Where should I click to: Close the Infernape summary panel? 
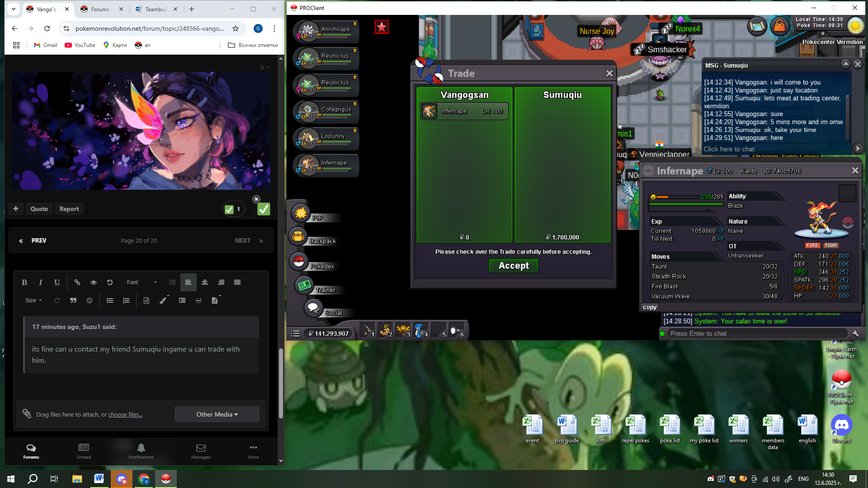(x=855, y=171)
